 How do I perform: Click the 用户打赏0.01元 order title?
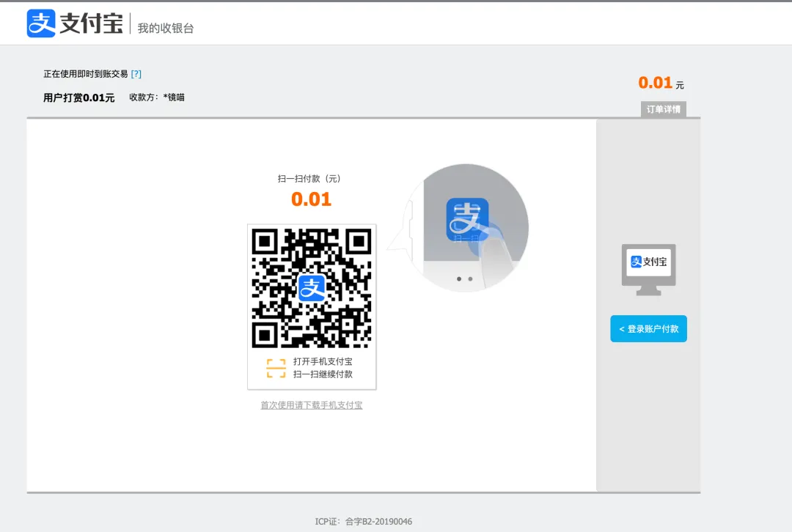click(78, 97)
